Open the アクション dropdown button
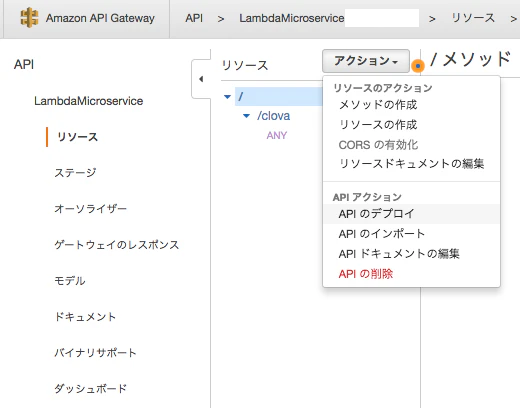 (x=366, y=61)
